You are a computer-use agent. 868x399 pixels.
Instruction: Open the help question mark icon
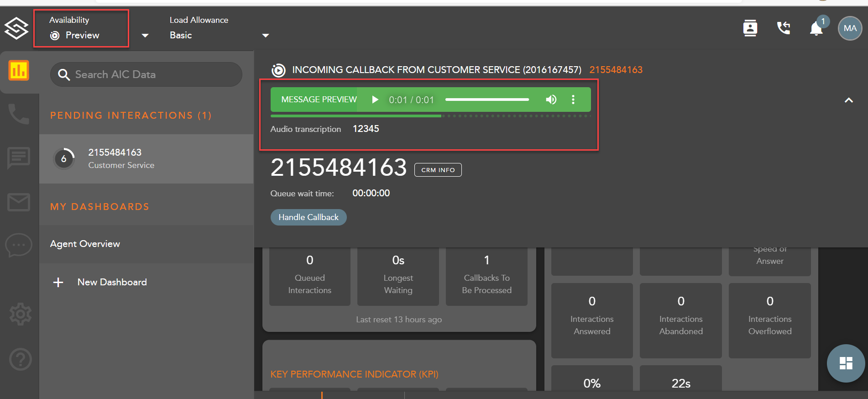click(20, 359)
